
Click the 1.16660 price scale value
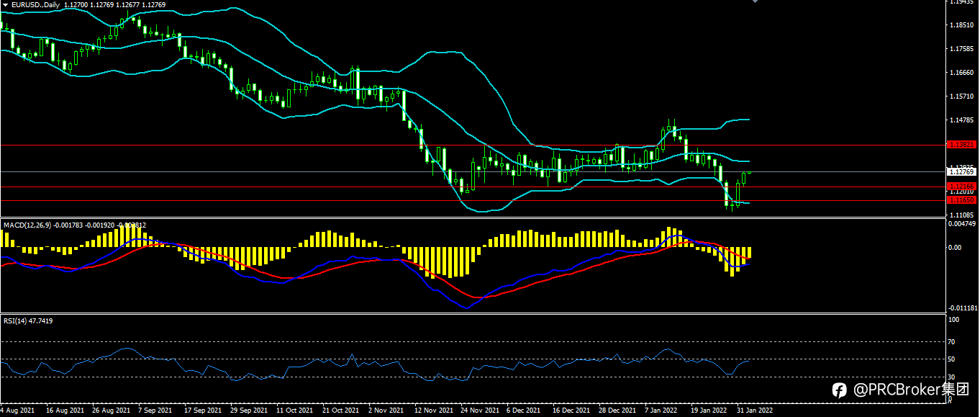click(x=962, y=73)
